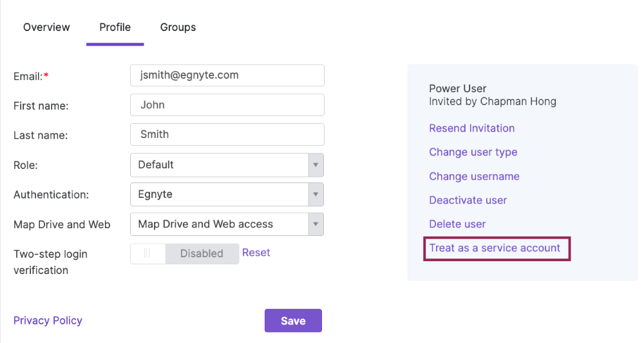Click the Email input field
Screen dimensions: 644x343
[x=227, y=75]
